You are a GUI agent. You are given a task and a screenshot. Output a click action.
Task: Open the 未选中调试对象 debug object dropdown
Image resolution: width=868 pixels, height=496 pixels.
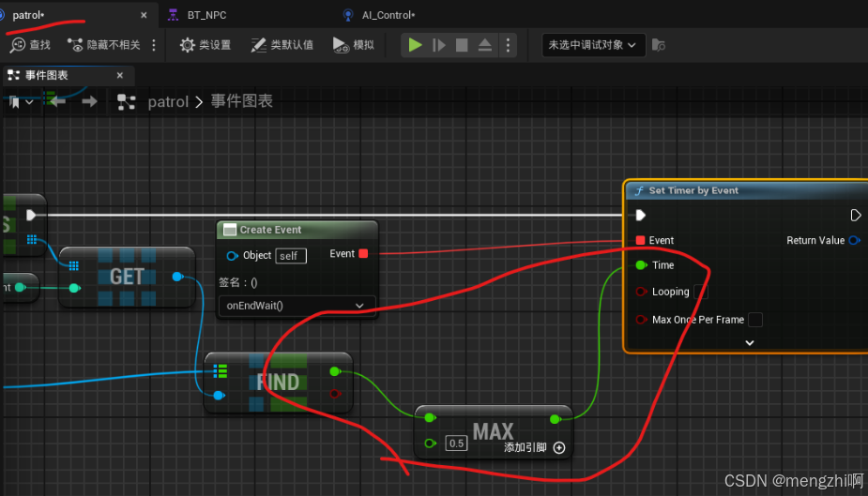point(593,45)
